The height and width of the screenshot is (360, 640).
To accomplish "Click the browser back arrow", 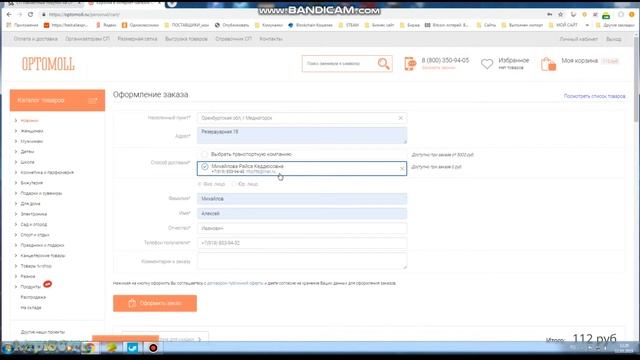I will 9,14.
